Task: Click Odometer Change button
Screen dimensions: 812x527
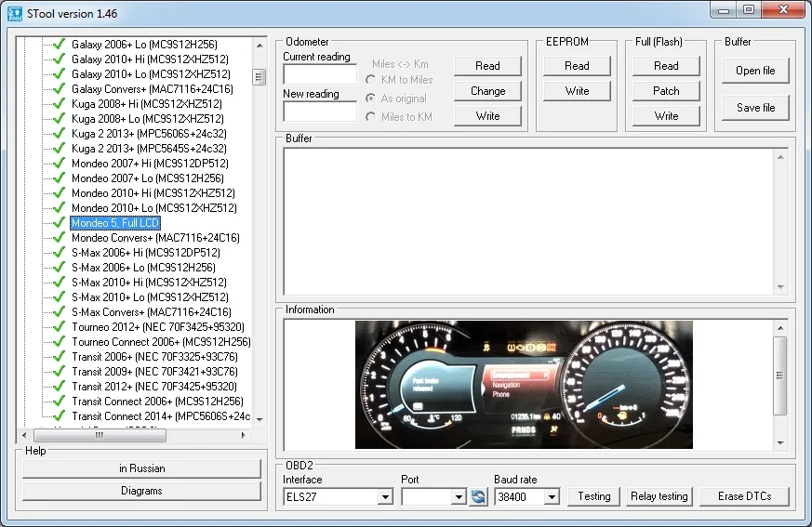Action: click(x=487, y=91)
